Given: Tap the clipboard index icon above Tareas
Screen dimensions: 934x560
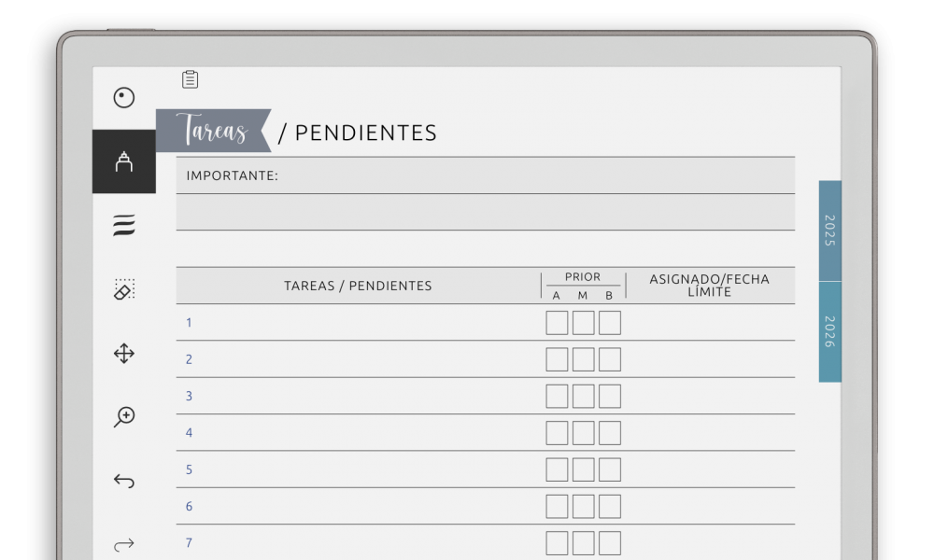Looking at the screenshot, I should click(190, 79).
